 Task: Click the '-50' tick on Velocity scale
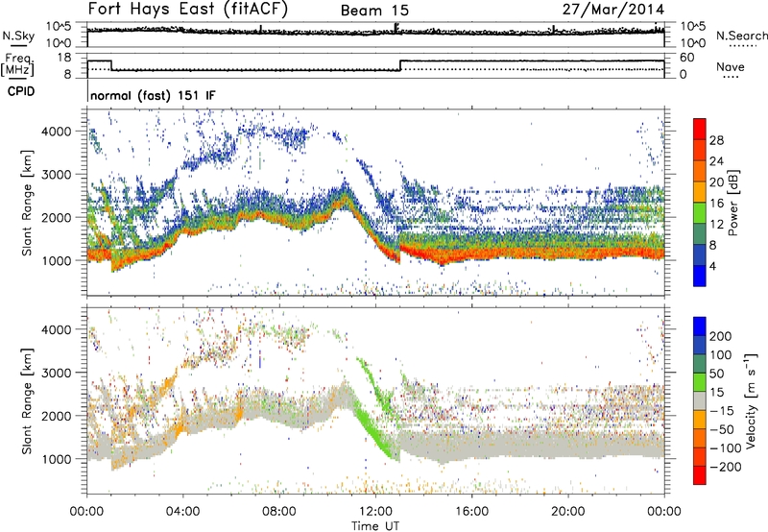pos(722,429)
